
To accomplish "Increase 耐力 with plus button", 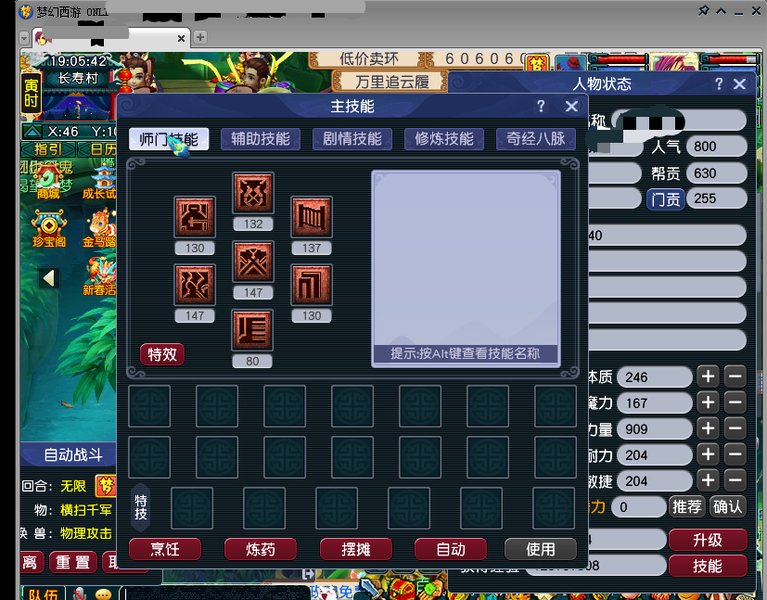I will [708, 454].
